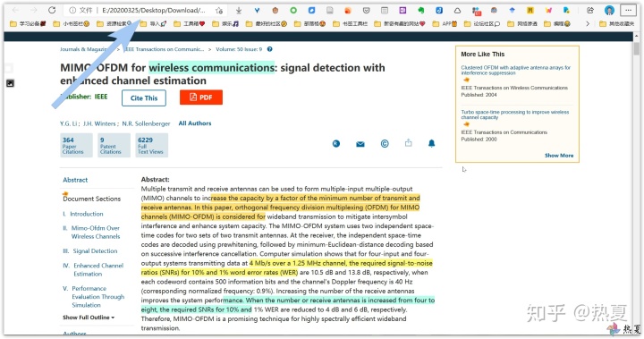Click the volume help question mark icon
This screenshot has height=339, width=644.
270,49
